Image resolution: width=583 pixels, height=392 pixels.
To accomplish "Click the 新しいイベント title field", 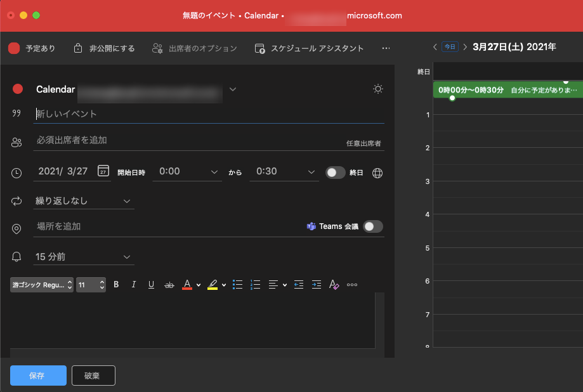I will tap(209, 114).
